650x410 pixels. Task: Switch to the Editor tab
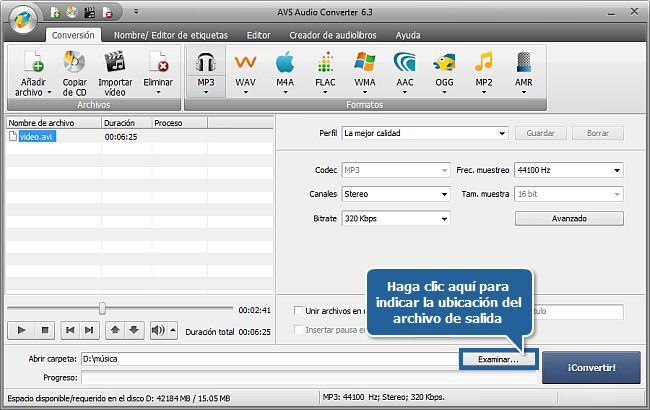click(258, 35)
